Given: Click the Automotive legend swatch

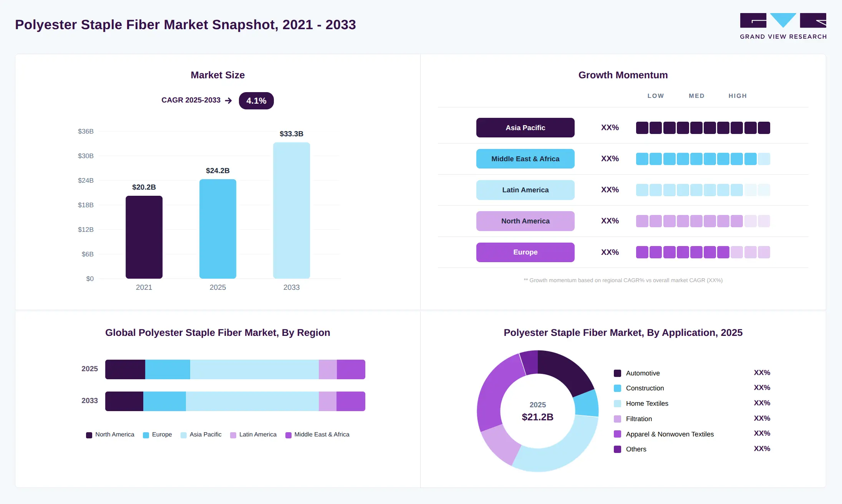Looking at the screenshot, I should tap(618, 373).
